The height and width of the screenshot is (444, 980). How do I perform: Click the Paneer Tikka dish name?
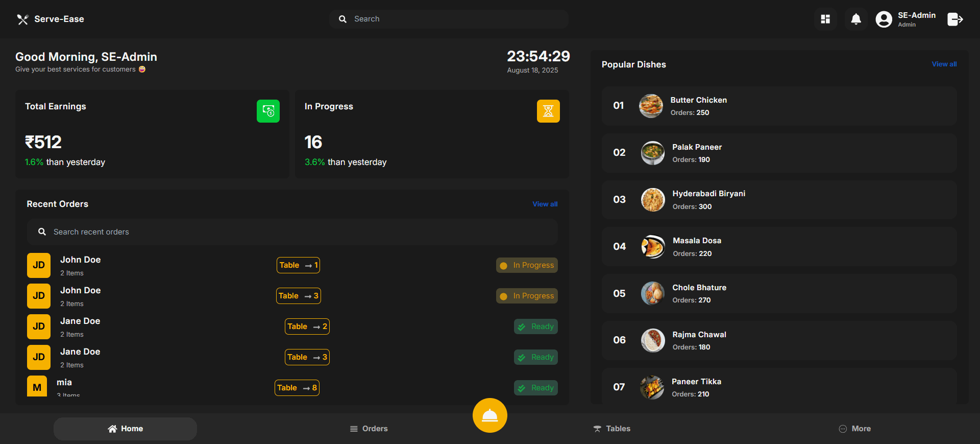[x=697, y=382]
